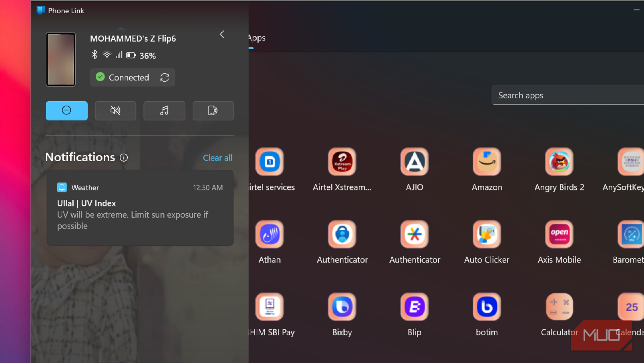This screenshot has width=644, height=363.
Task: Click the Connected status indicator
Action: [x=122, y=77]
